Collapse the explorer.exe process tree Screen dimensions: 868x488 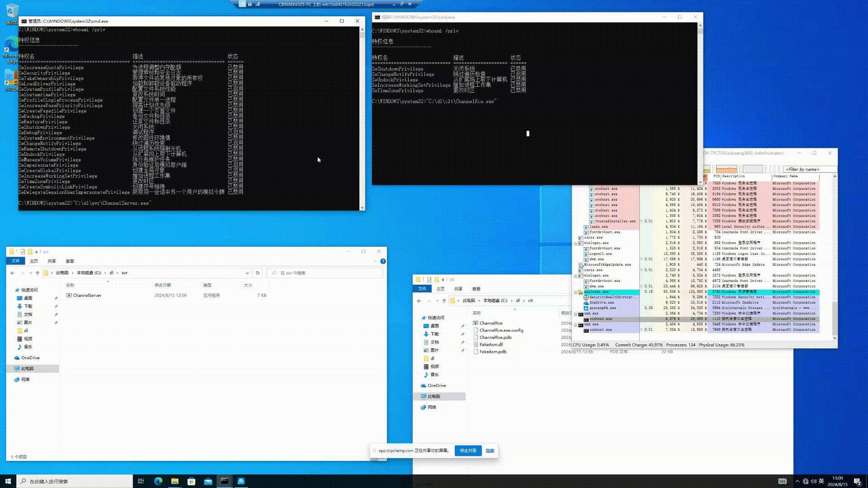576,292
